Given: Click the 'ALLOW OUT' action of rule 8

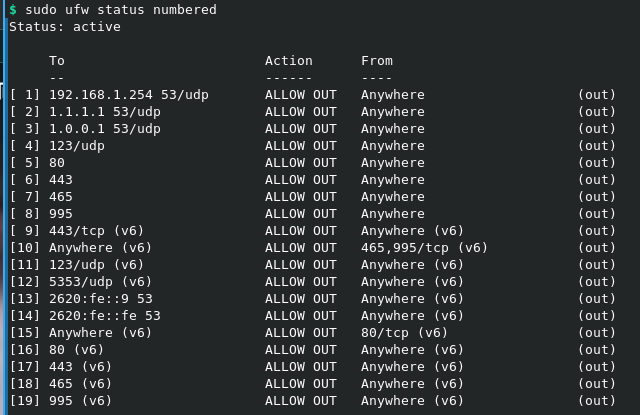Looking at the screenshot, I should (x=300, y=214).
